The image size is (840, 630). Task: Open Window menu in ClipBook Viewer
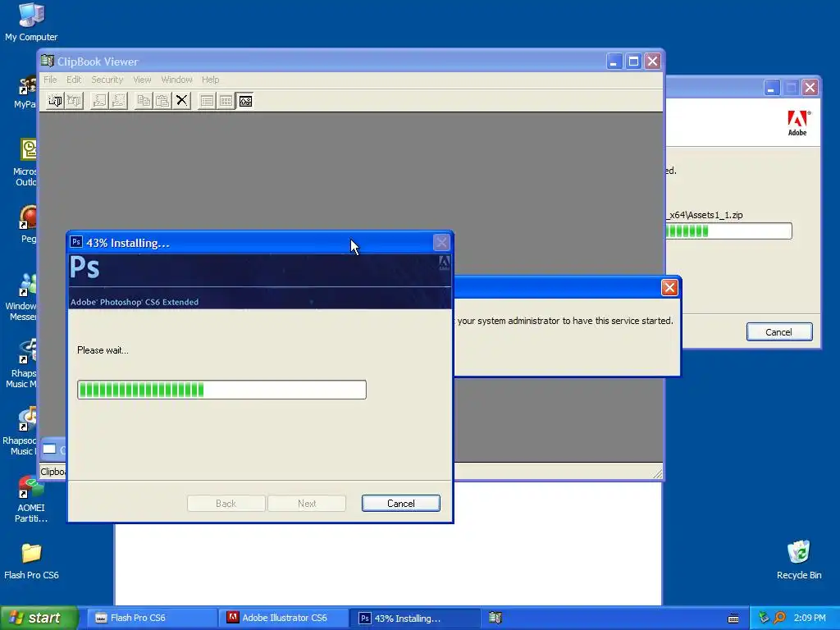(177, 80)
